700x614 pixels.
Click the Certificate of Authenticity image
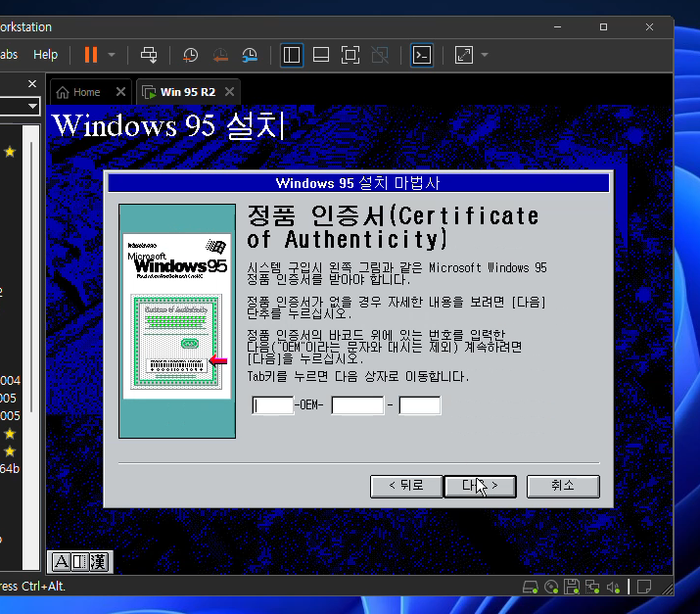(x=177, y=320)
